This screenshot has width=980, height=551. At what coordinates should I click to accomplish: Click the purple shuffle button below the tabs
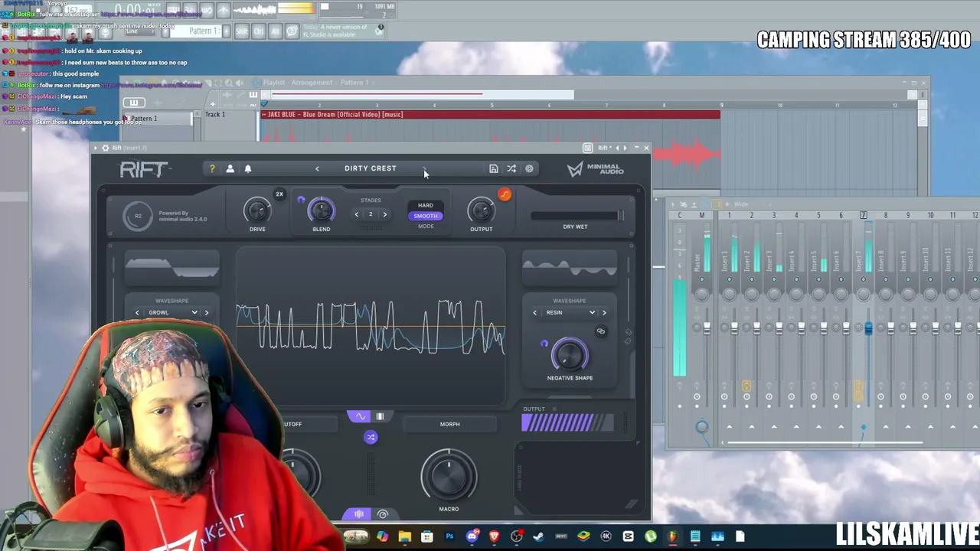click(x=371, y=437)
